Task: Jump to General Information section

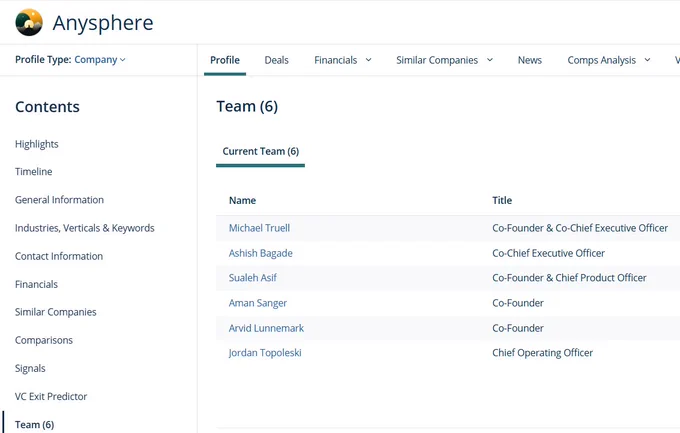Action: point(59,200)
